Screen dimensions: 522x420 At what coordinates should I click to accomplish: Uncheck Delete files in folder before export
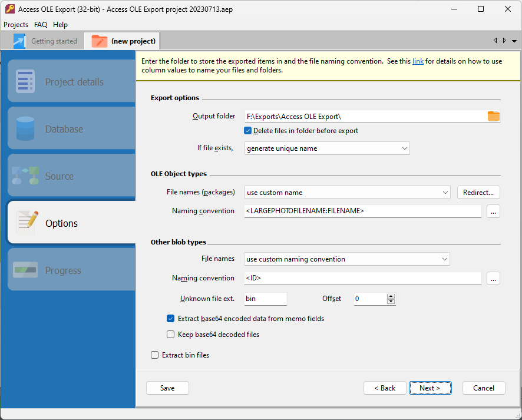pos(248,131)
